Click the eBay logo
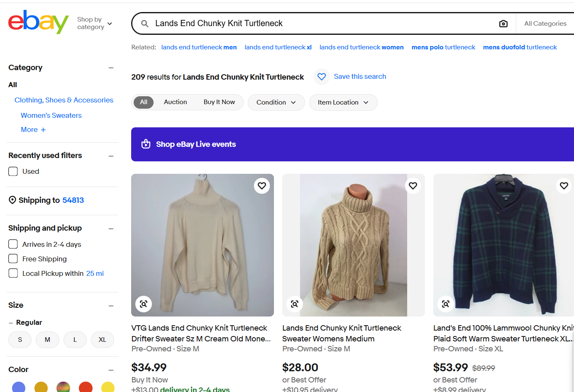574x392 pixels. pyautogui.click(x=38, y=22)
